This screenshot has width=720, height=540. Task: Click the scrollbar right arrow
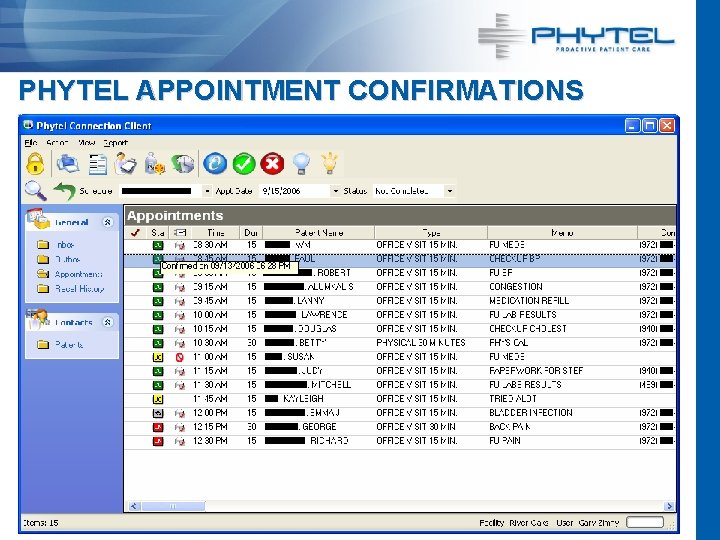pyautogui.click(x=669, y=506)
